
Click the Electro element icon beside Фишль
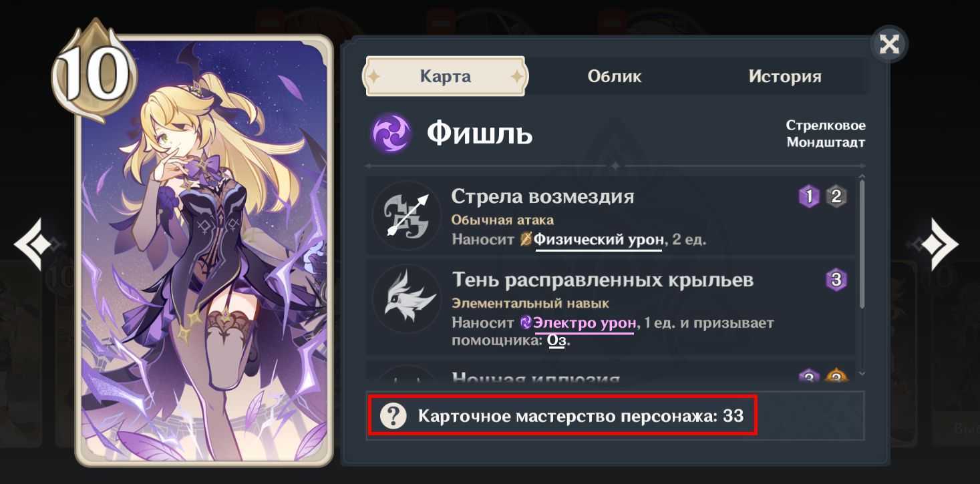pos(390,133)
